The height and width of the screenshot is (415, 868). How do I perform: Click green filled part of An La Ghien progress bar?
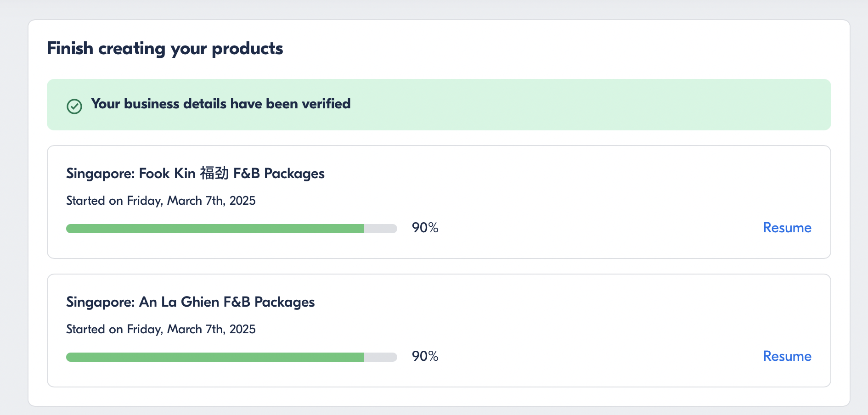tap(215, 357)
